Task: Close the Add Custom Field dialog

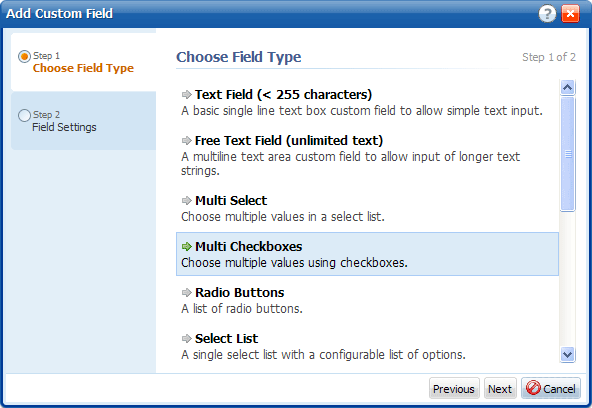Action: (x=570, y=14)
